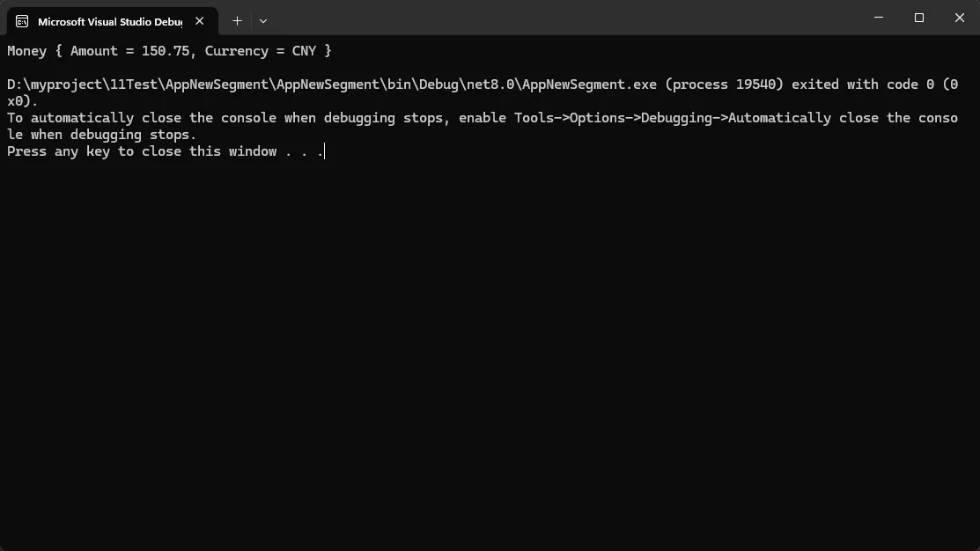Image resolution: width=980 pixels, height=551 pixels.
Task: Expand the new tab profile dropdown
Action: pos(263,20)
